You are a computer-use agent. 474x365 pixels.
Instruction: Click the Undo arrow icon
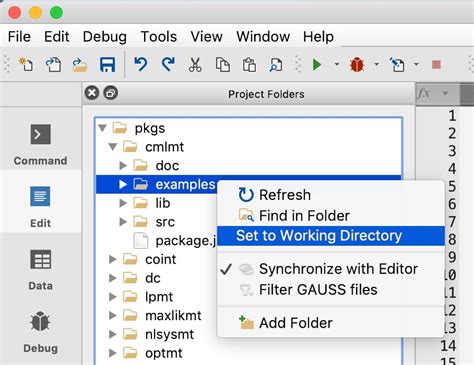pyautogui.click(x=141, y=64)
